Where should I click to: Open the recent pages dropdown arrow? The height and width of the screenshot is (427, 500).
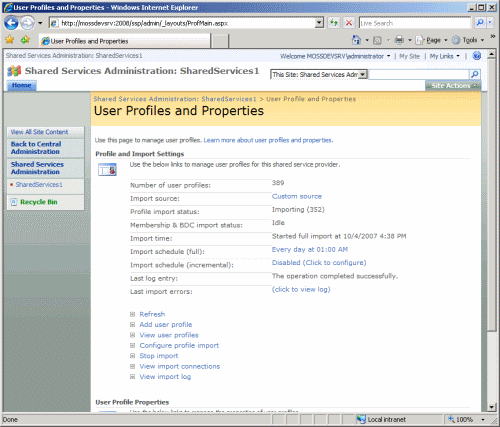coord(40,23)
